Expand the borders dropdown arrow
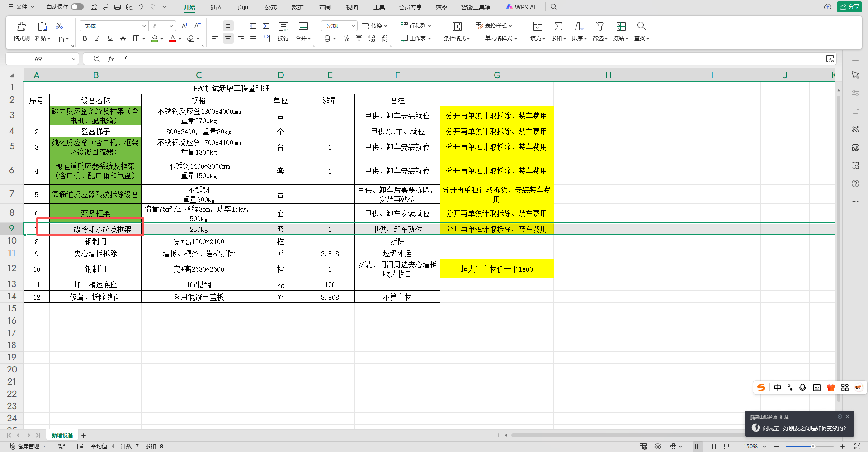Screen dimensions: 868x452 (144, 39)
